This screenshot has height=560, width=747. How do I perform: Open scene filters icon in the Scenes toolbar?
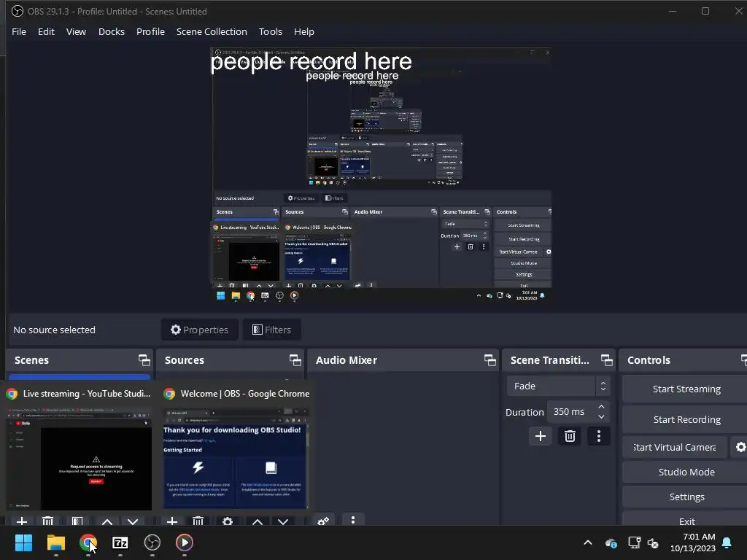[77, 521]
